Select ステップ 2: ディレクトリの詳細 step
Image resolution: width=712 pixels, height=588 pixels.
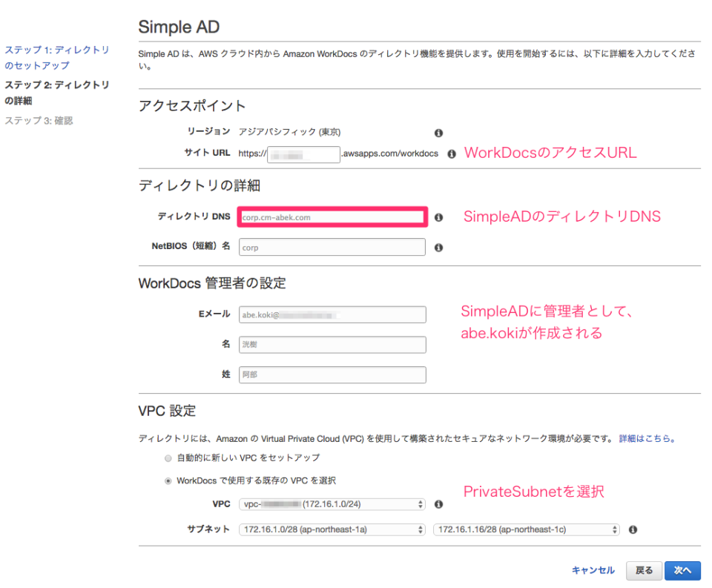coord(57,93)
